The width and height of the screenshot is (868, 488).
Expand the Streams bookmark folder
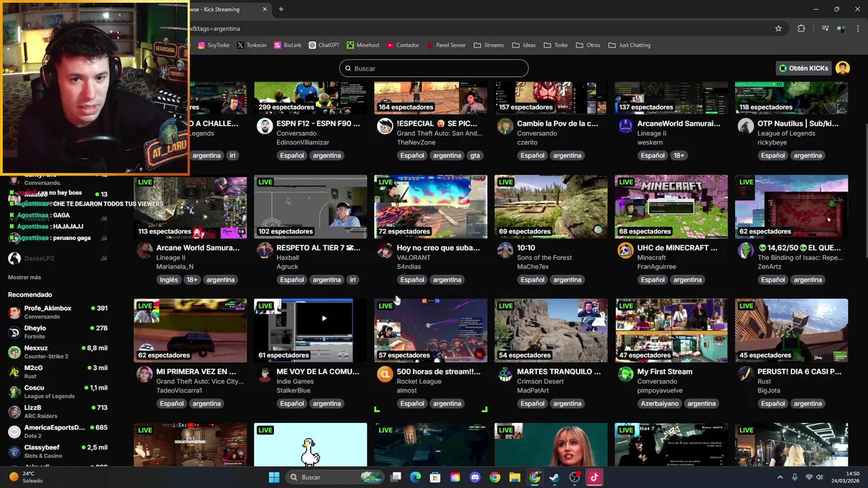488,45
